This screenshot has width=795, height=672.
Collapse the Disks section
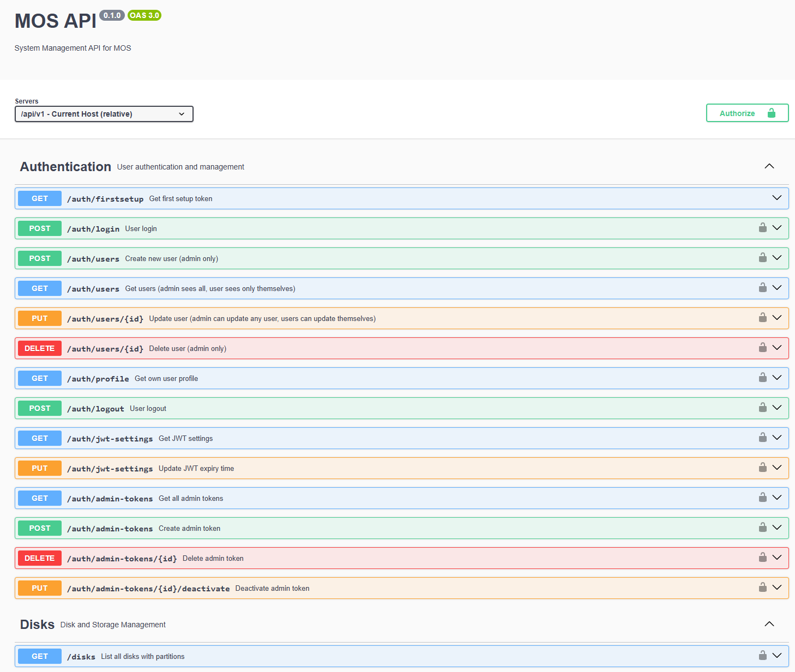(769, 624)
